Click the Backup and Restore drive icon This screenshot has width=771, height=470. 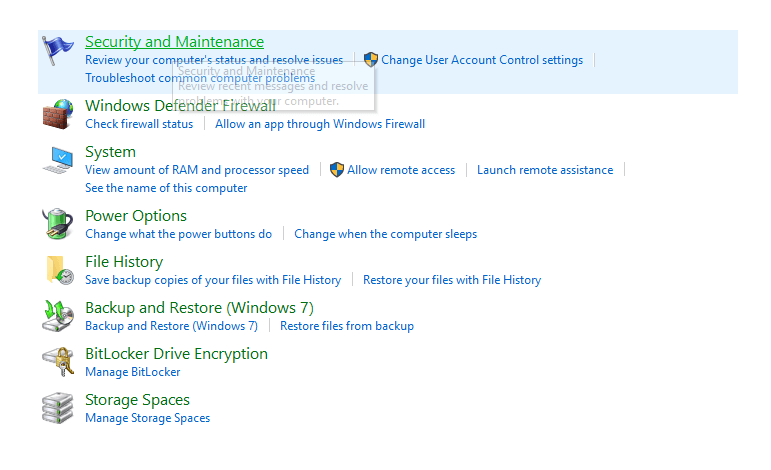[58, 316]
